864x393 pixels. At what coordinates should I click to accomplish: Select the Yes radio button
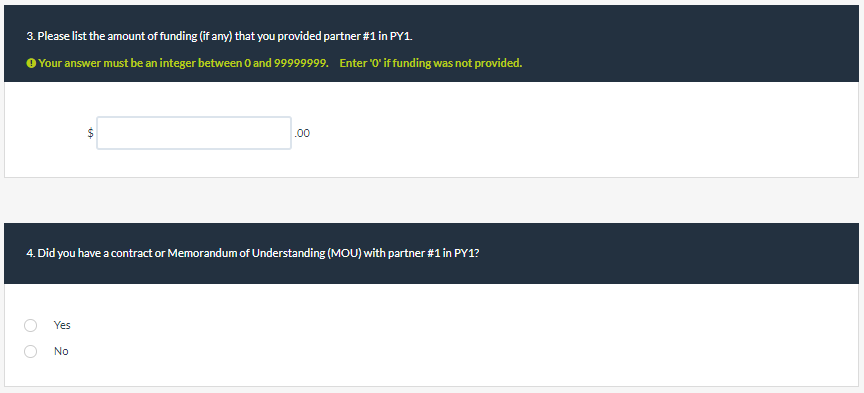click(31, 325)
